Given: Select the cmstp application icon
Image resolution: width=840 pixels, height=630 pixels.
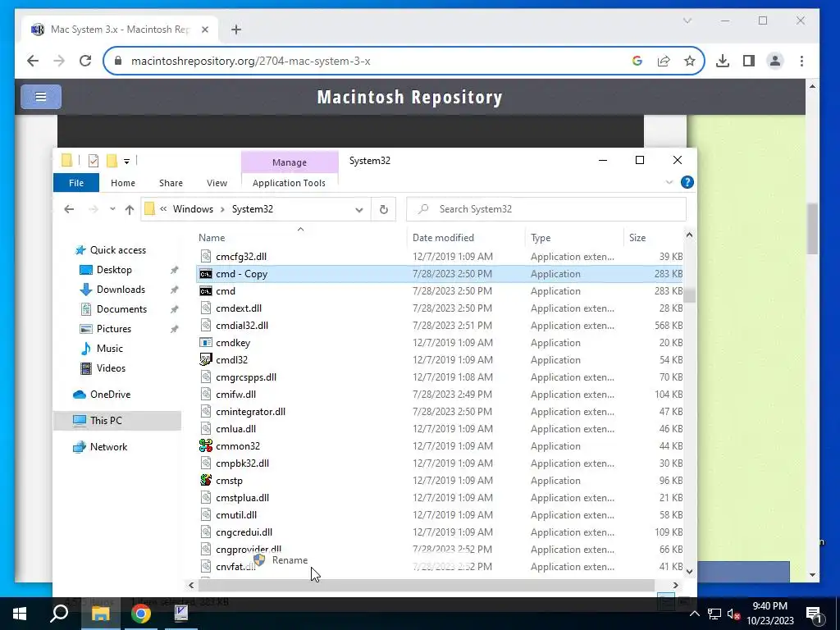Looking at the screenshot, I should tap(206, 480).
